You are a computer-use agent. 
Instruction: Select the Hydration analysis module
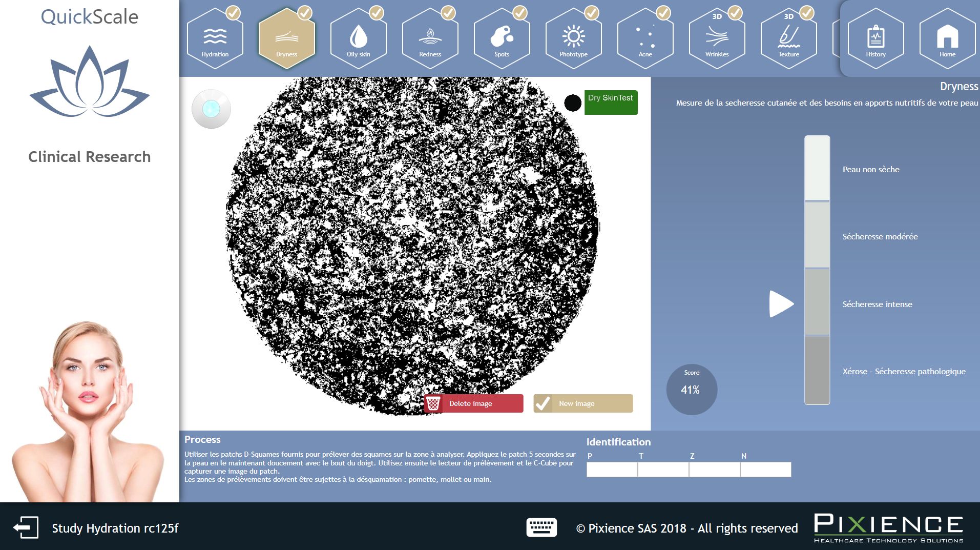[x=215, y=38]
